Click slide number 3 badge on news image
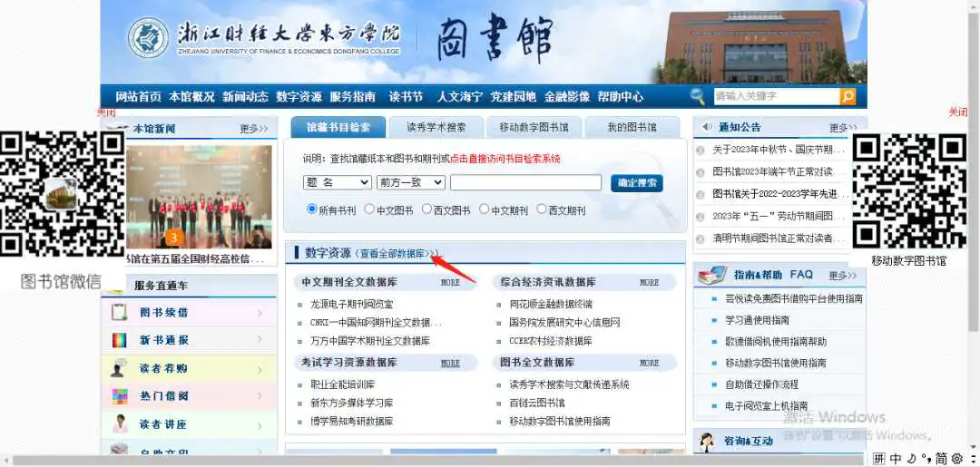 click(173, 238)
